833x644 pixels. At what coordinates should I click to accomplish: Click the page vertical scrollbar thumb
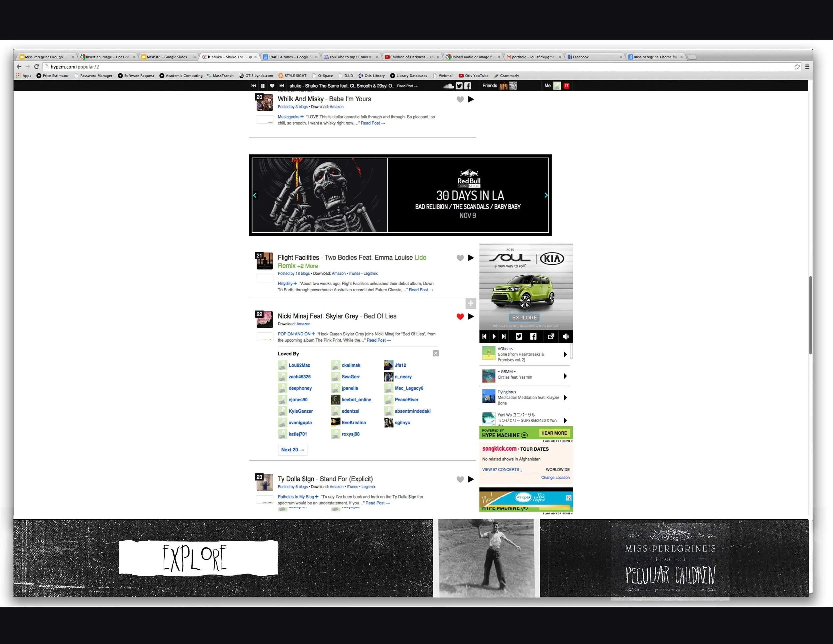(810, 315)
